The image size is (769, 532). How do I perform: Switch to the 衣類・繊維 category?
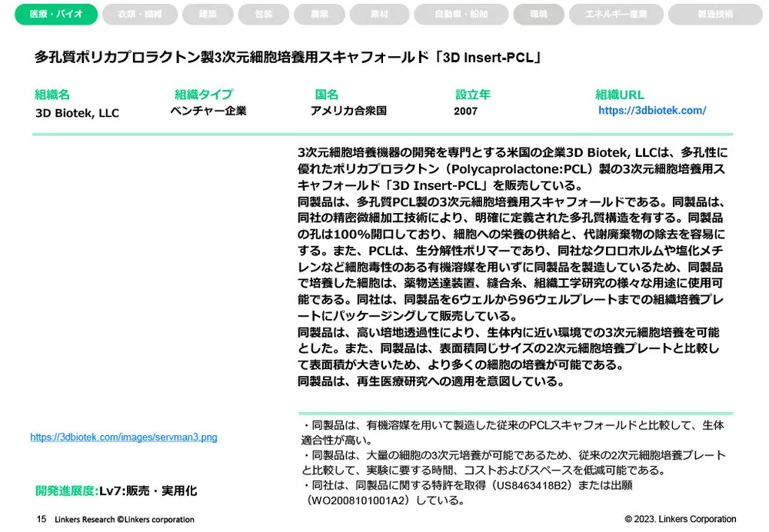[x=141, y=15]
